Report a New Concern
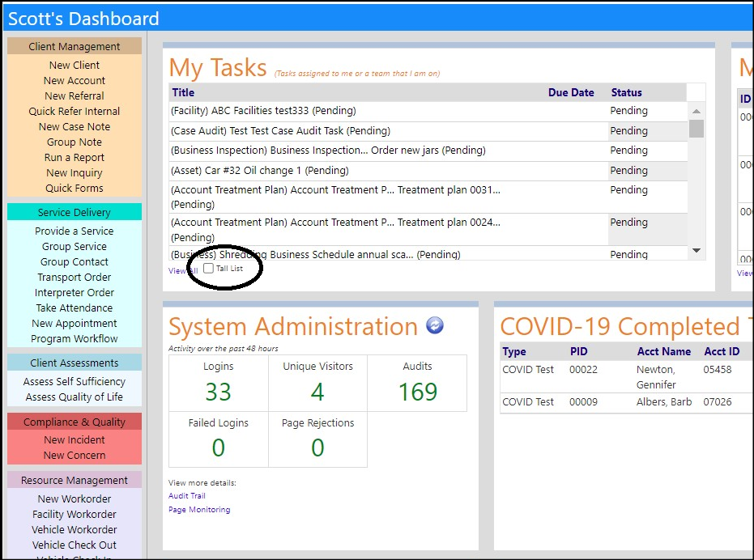Image resolution: width=754 pixels, height=560 pixels. pos(75,455)
